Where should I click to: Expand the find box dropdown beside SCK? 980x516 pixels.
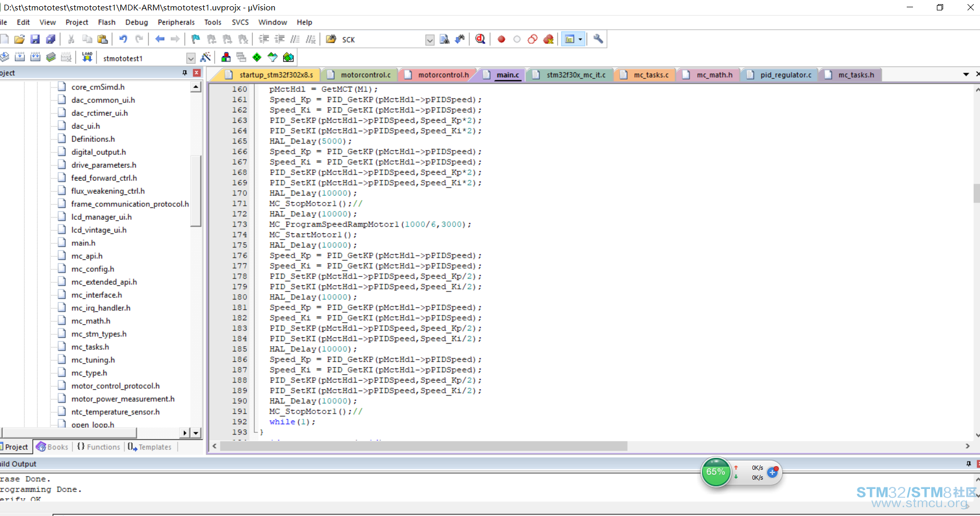pos(430,40)
